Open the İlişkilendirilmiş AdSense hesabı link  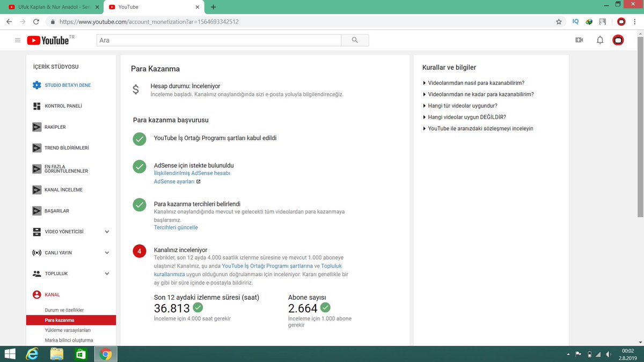(192, 173)
